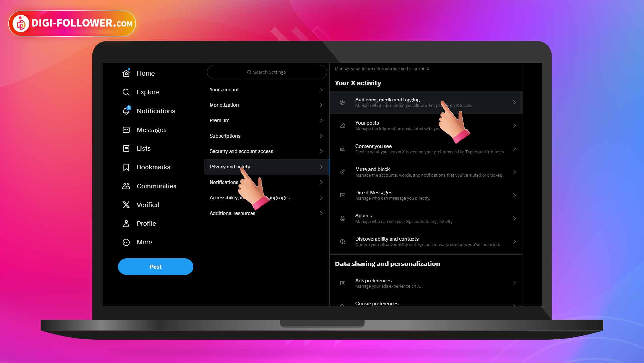Open Verified section in sidebar
Screen dimensions: 644x363
click(148, 205)
